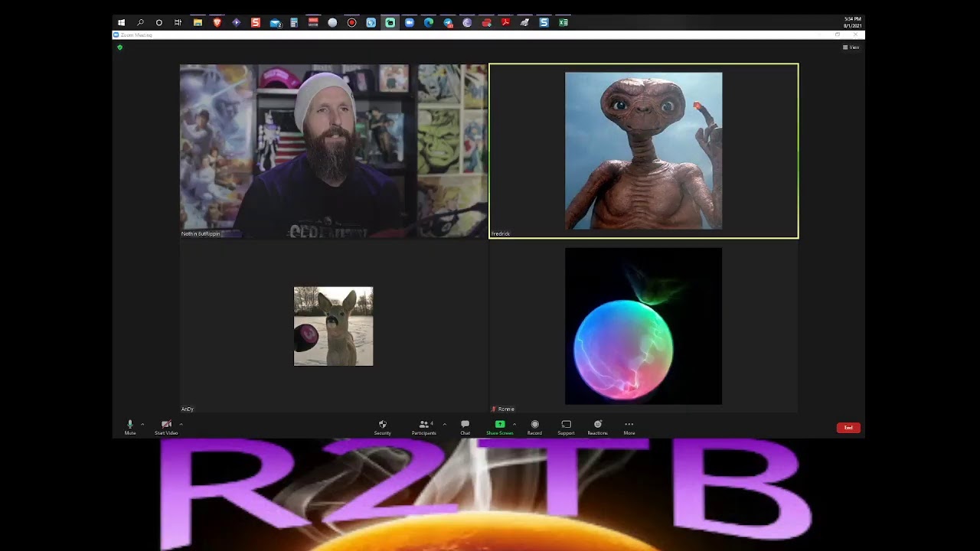
Task: Open Telegram from the taskbar
Action: [448, 23]
